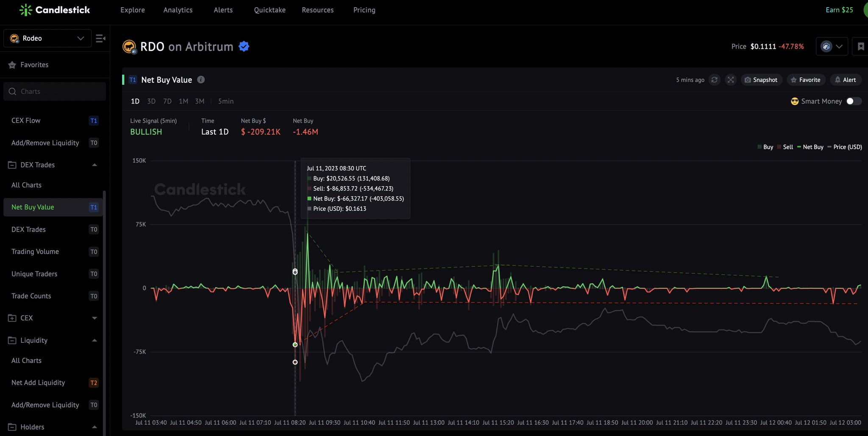Select Net Buy Value in sidebar
The height and width of the screenshot is (436, 868).
[53, 207]
